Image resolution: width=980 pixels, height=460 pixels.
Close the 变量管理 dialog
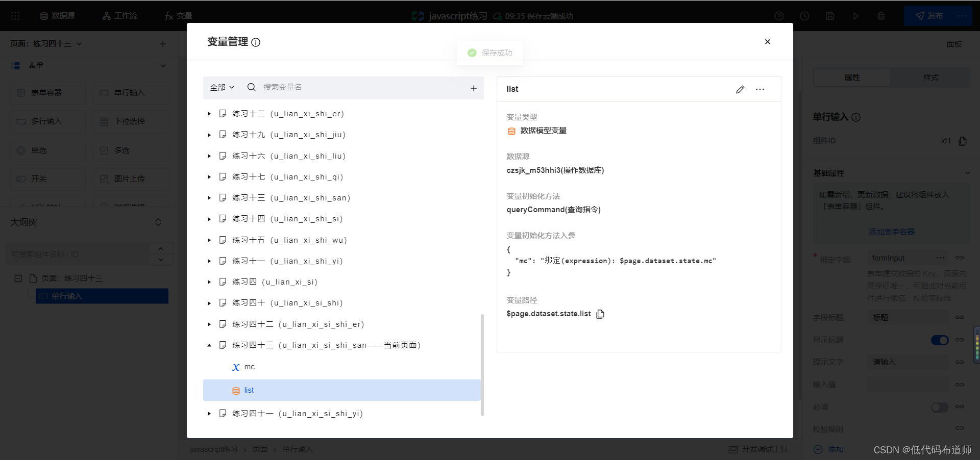pyautogui.click(x=767, y=42)
